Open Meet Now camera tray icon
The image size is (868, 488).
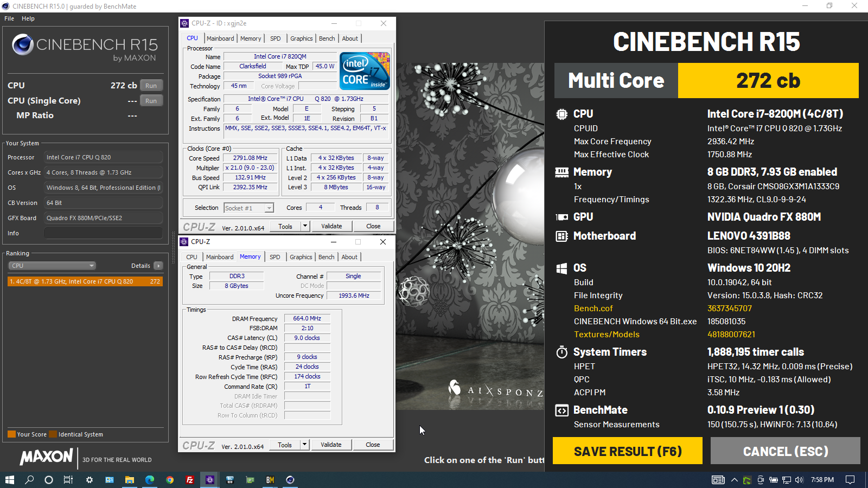click(761, 480)
